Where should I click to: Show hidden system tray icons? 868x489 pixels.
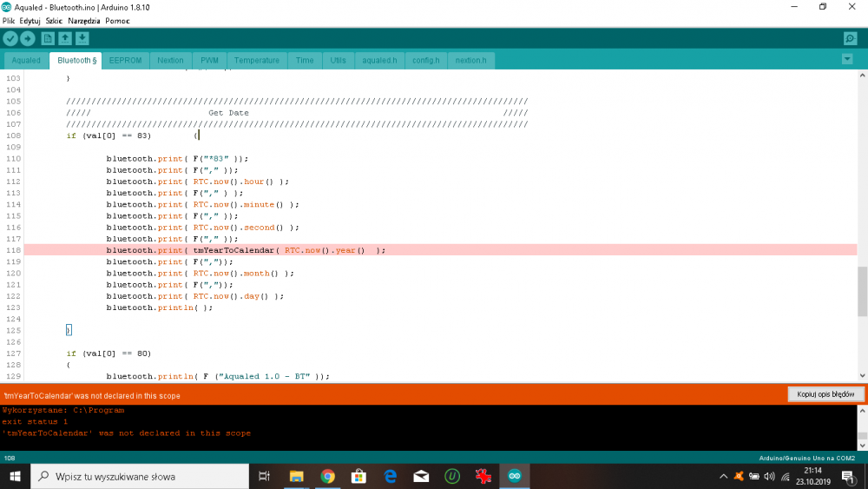(724, 476)
